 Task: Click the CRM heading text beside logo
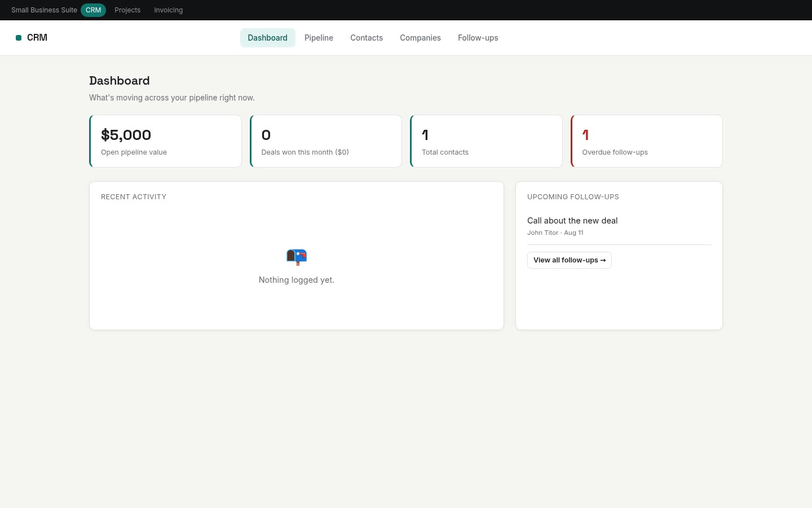tap(37, 38)
